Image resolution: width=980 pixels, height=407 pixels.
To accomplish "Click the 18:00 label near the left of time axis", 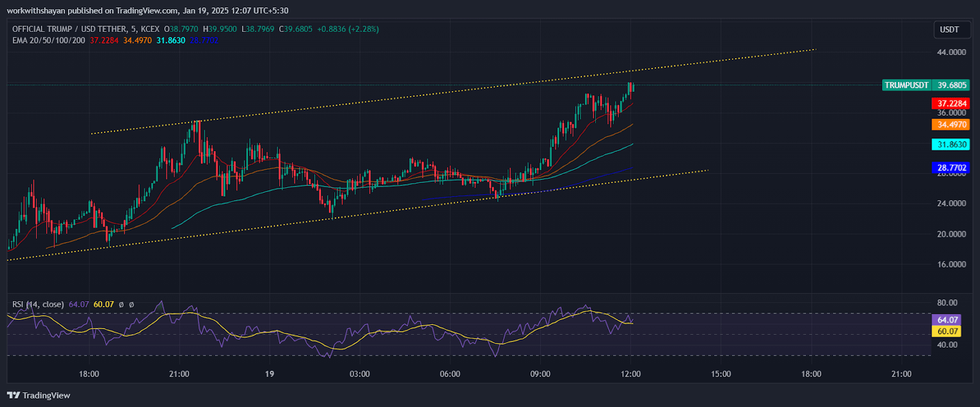I will pyautogui.click(x=89, y=374).
